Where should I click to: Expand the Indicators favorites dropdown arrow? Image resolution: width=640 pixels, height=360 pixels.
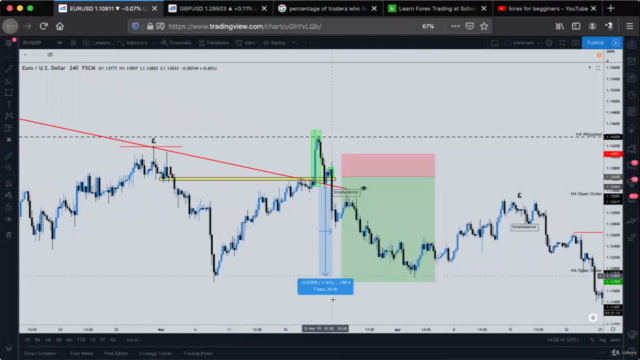153,43
